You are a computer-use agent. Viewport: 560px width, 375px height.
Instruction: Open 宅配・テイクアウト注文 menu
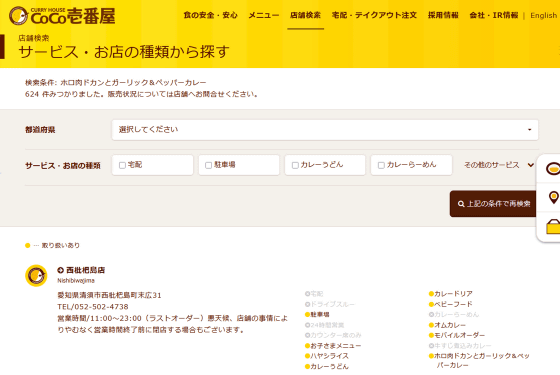click(374, 15)
